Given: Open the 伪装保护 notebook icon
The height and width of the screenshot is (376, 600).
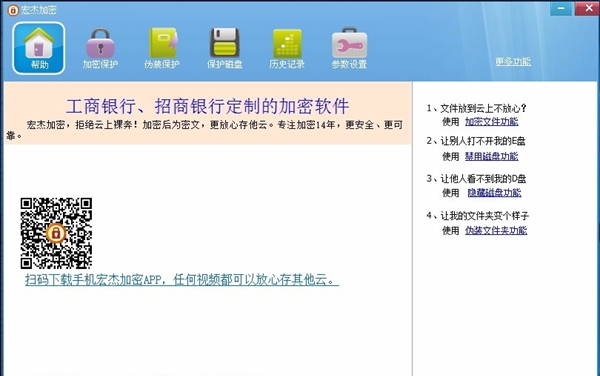Looking at the screenshot, I should pyautogui.click(x=162, y=48).
